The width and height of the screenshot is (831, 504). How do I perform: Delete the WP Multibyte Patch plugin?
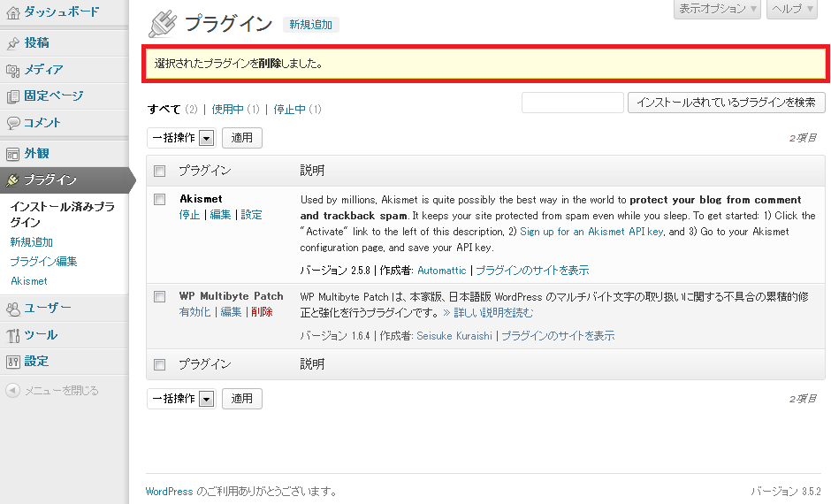tap(262, 312)
